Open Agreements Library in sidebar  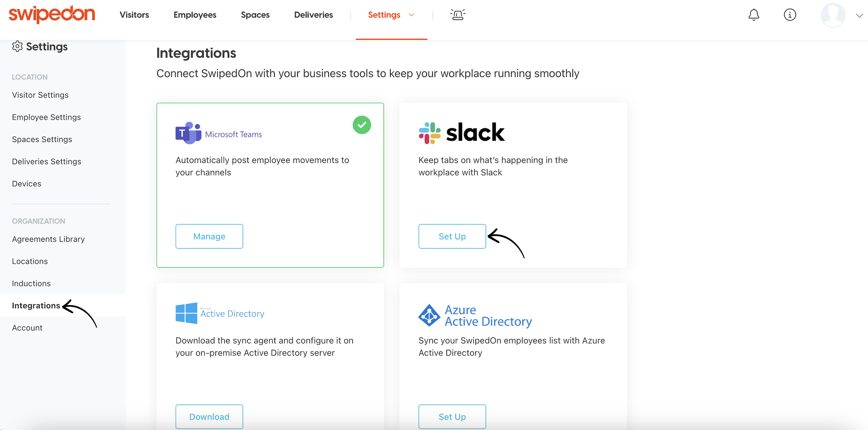click(48, 239)
